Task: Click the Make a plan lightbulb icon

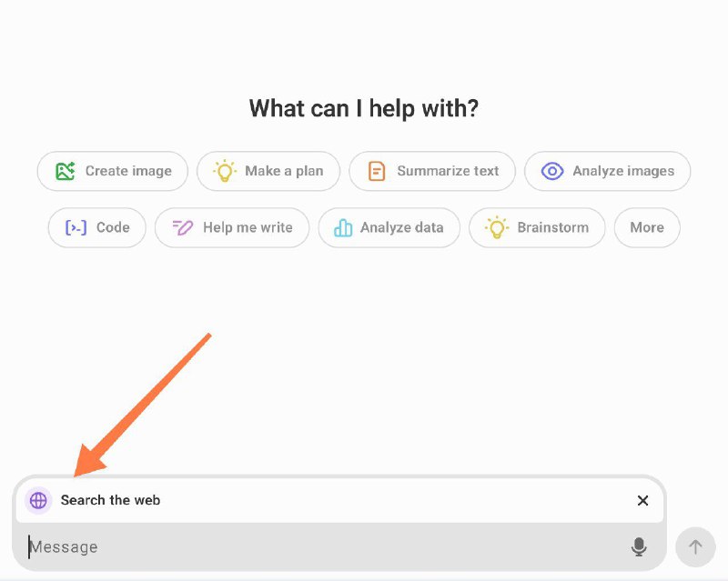Action: (x=225, y=171)
